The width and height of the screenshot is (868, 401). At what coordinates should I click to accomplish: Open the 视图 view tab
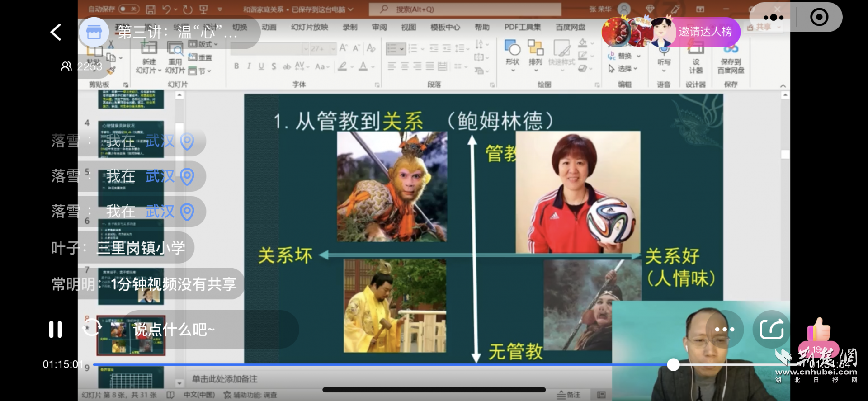click(408, 27)
